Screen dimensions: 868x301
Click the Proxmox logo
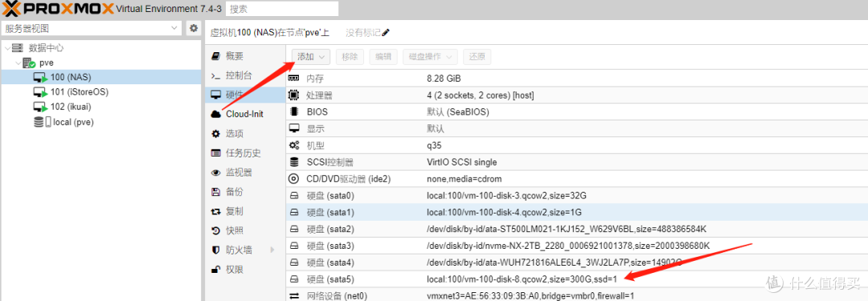pyautogui.click(x=58, y=8)
